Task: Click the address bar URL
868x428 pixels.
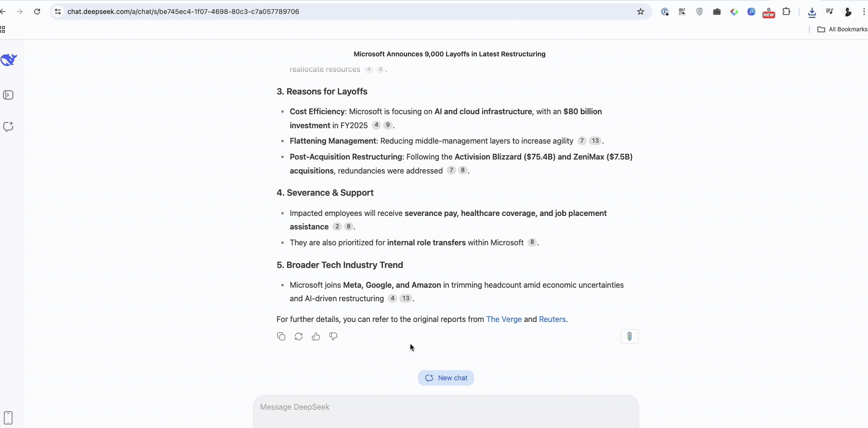Action: click(183, 12)
